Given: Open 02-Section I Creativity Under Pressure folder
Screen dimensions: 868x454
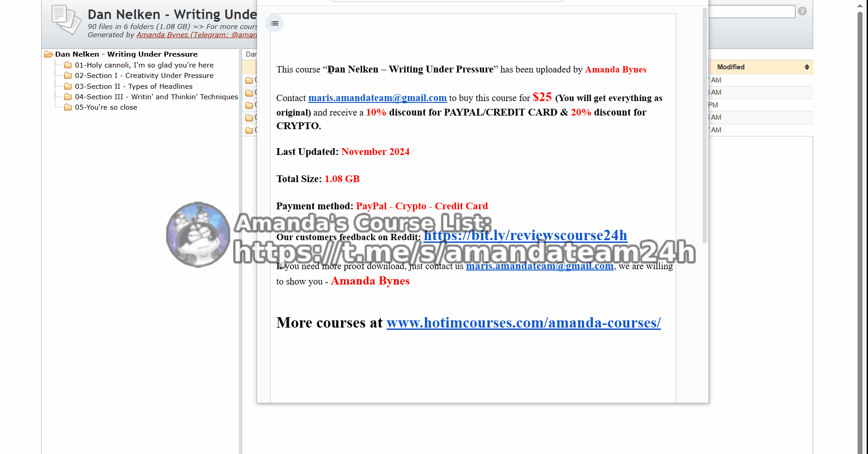Looking at the screenshot, I should pos(144,76).
